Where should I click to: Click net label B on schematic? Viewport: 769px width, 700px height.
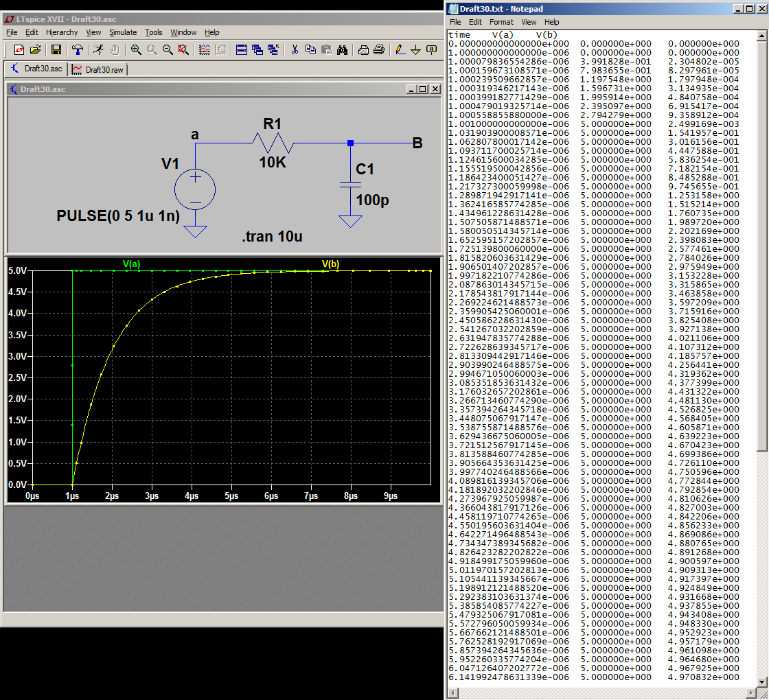click(x=417, y=143)
